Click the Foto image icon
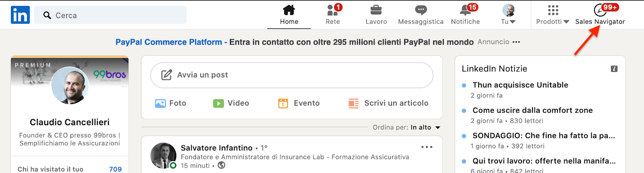Screen dimensions: 644x173 [x=160, y=104]
